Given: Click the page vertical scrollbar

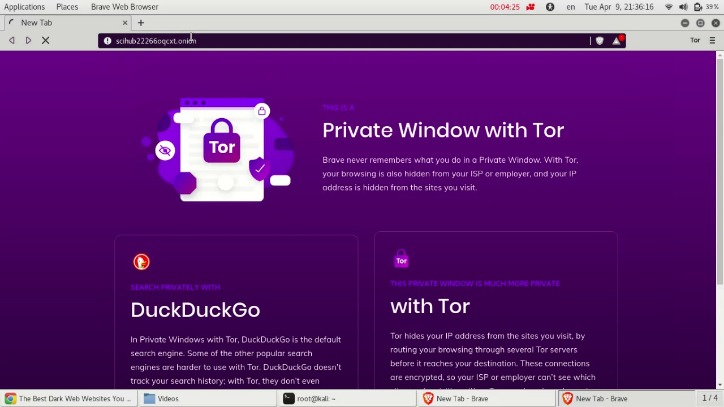Looking at the screenshot, I should 719,172.
